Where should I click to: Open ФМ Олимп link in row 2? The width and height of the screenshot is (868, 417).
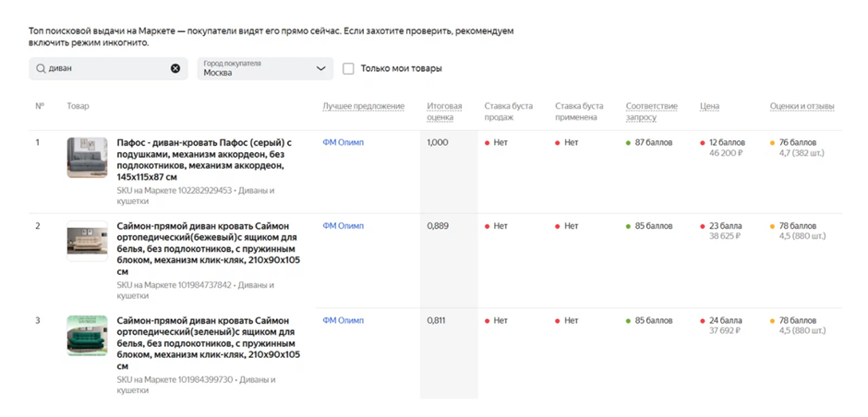344,226
